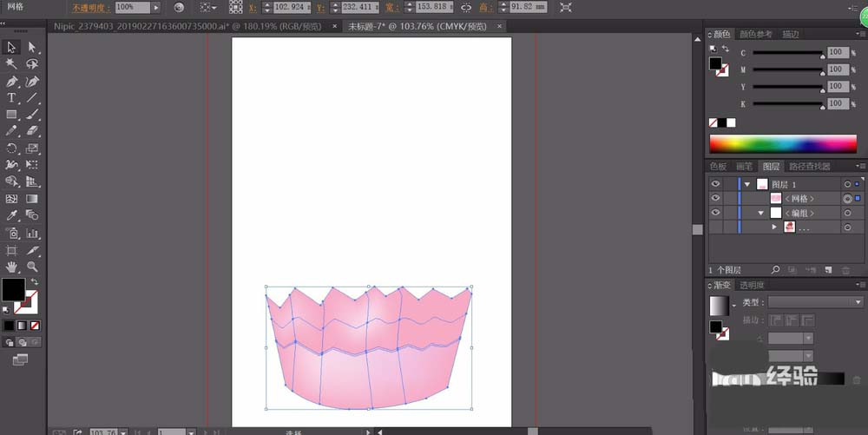Select the Rectangle tool

tap(11, 115)
